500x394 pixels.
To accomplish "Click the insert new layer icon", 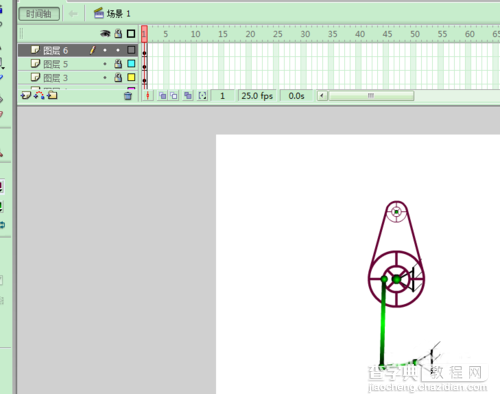I will [25, 96].
